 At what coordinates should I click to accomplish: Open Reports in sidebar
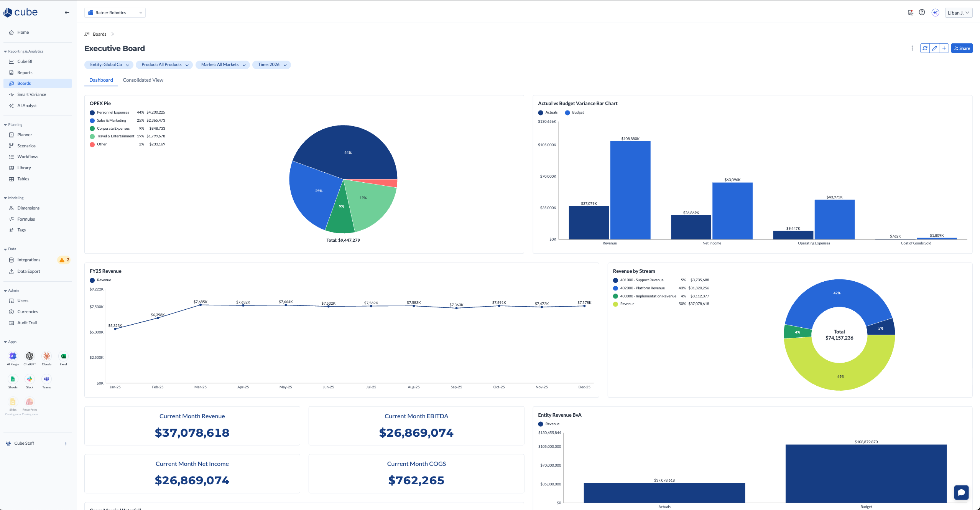click(38, 73)
